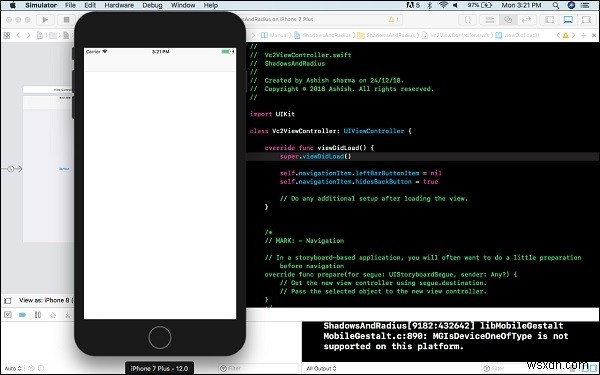Screen dimensions: 600x375
Task: Click the Bluetooth status icon
Action: tap(430, 5)
